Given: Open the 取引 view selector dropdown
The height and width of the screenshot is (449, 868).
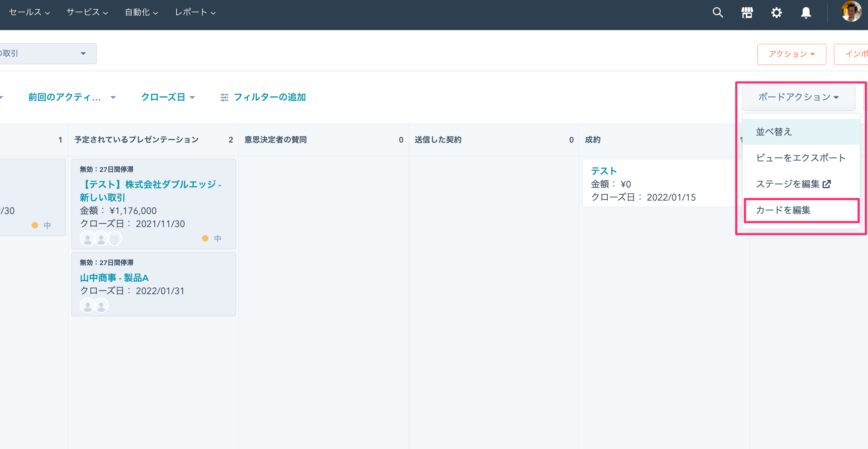Looking at the screenshot, I should 48,54.
